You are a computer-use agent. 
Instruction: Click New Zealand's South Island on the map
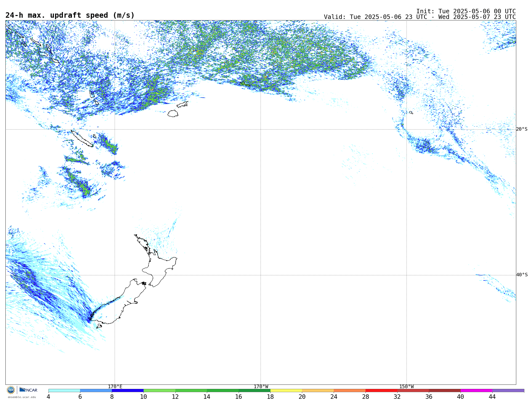[118, 305]
